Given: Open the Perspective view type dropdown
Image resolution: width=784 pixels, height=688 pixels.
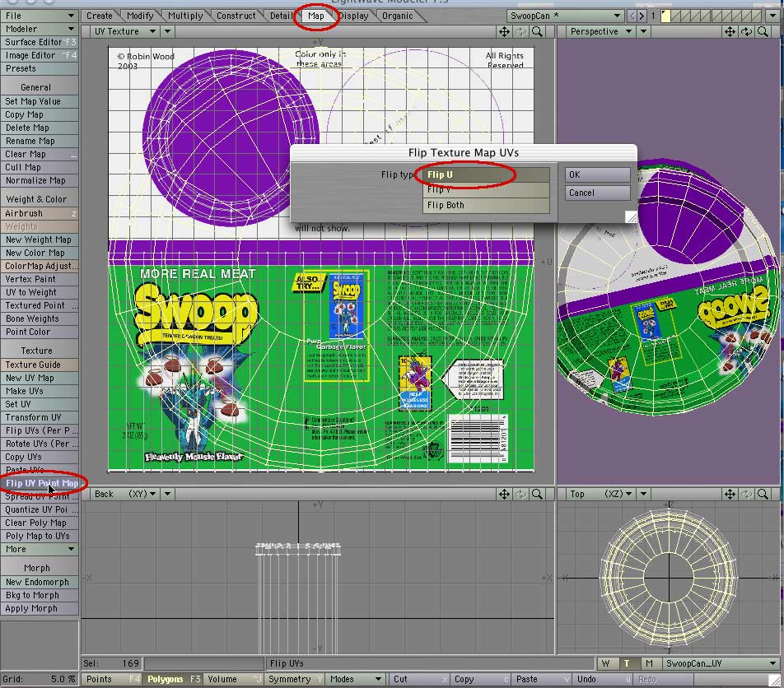Looking at the screenshot, I should (600, 31).
